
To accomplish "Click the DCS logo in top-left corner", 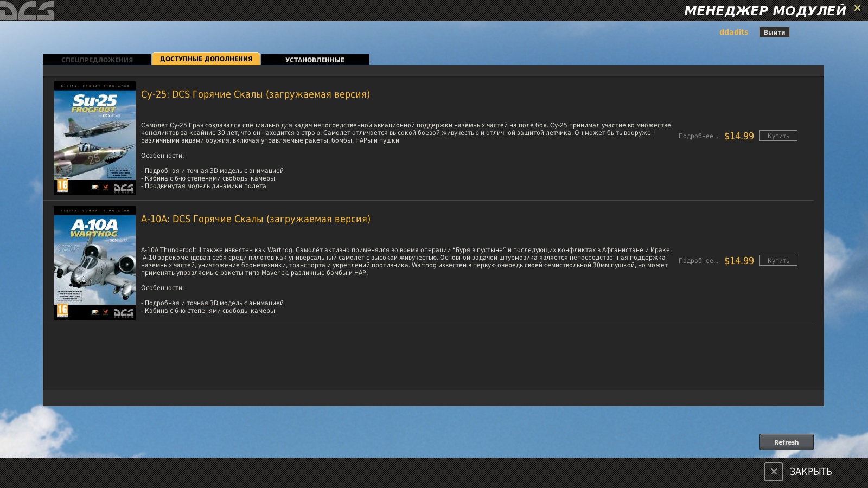I will coord(27,10).
